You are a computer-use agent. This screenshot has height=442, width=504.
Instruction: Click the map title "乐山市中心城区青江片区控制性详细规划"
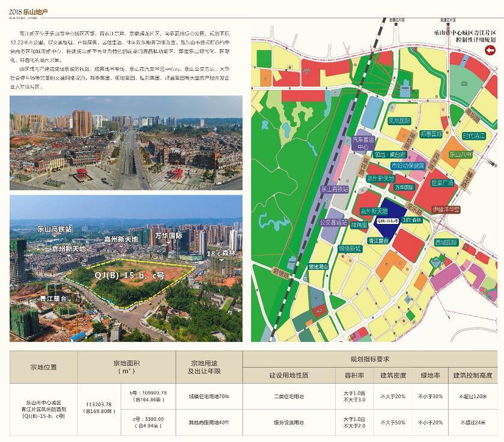point(465,36)
